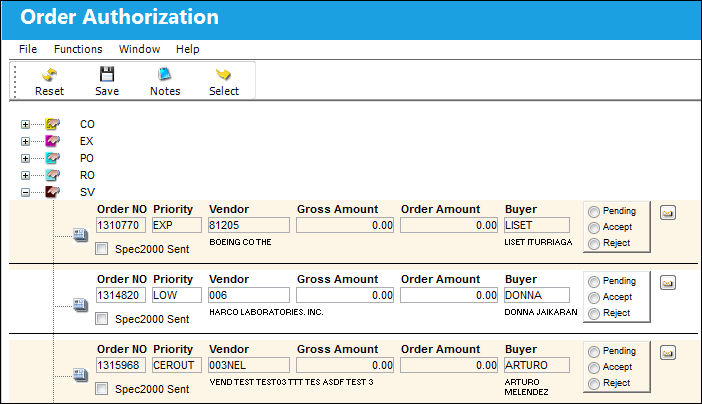
Task: Click the RO order type icon
Action: (52, 175)
